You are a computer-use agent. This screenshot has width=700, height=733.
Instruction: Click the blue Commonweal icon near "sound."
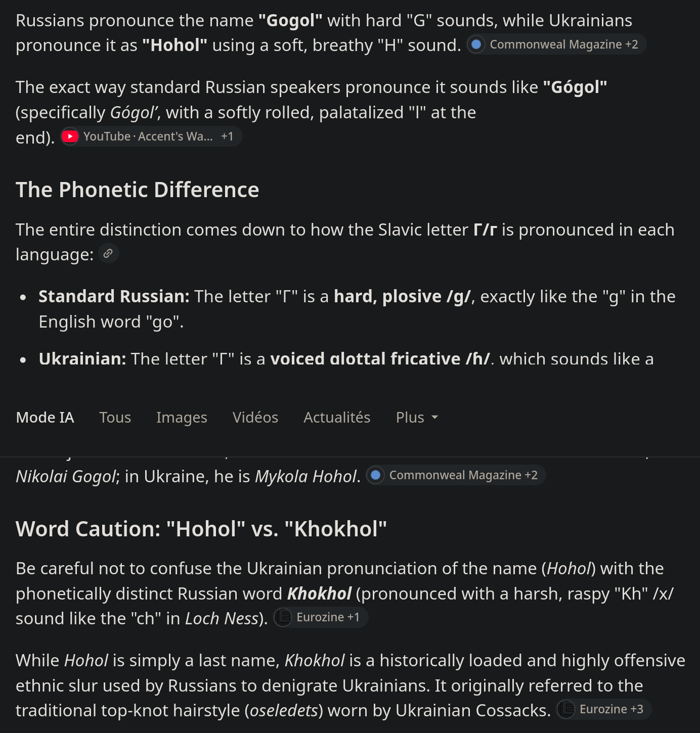tap(476, 44)
